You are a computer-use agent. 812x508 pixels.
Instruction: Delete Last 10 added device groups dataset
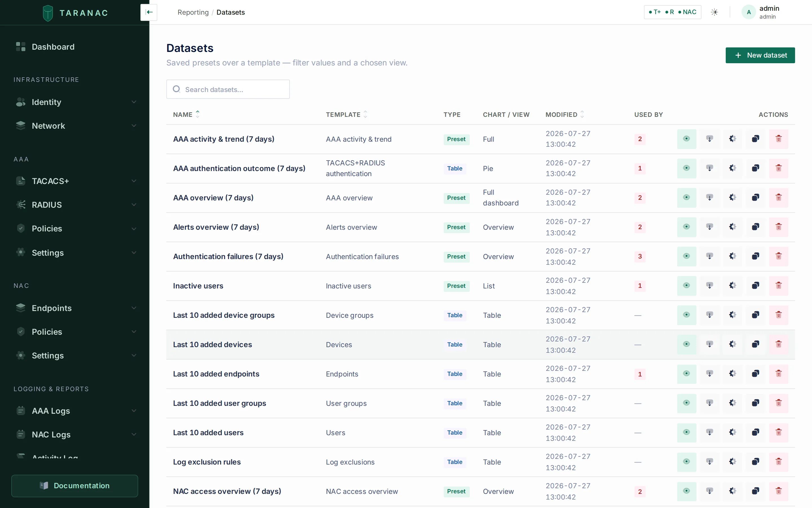click(x=778, y=315)
